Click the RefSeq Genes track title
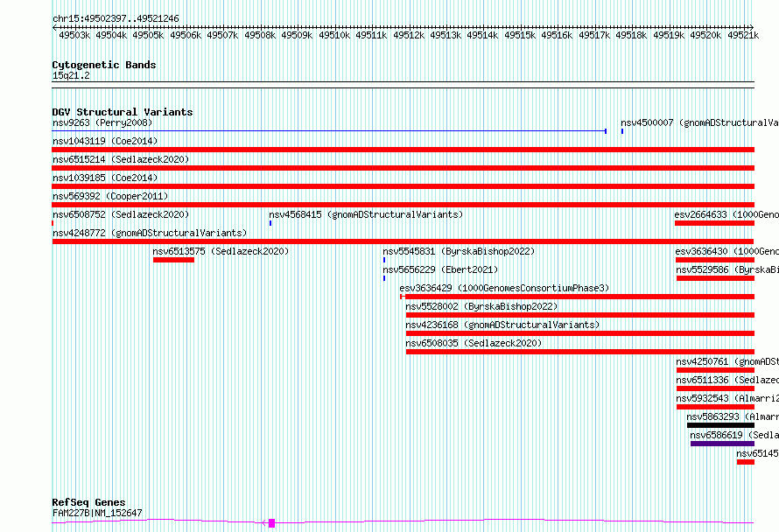This screenshot has height=532, width=779. click(88, 502)
